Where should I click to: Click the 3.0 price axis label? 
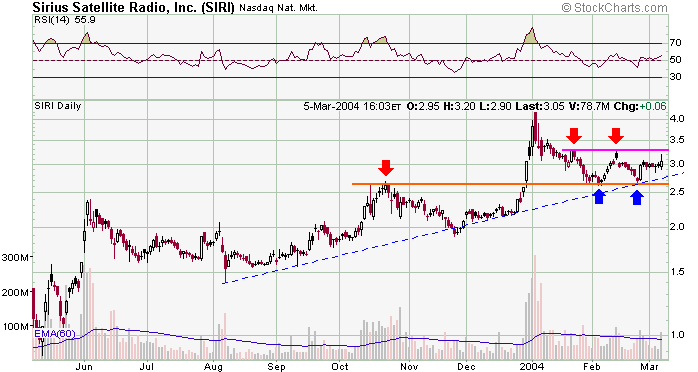click(677, 164)
